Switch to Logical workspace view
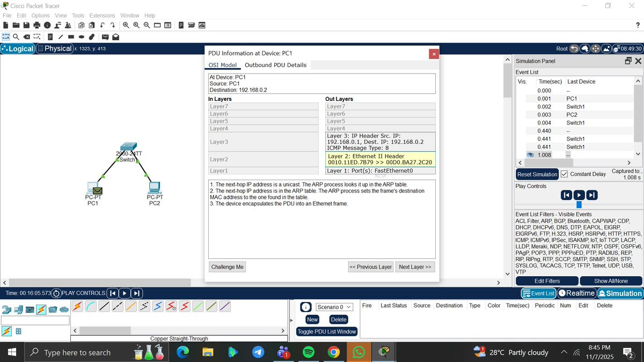The width and height of the screenshot is (644, 362). pyautogui.click(x=18, y=48)
